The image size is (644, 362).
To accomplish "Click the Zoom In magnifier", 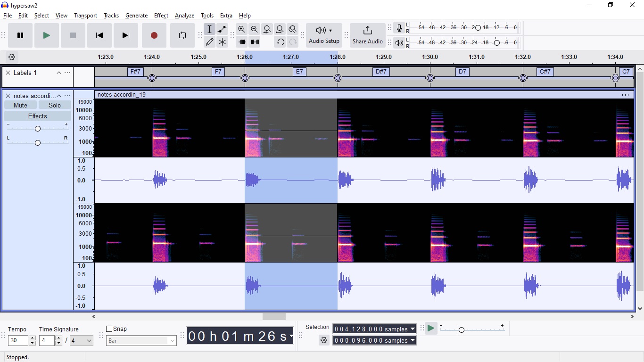I will [242, 29].
